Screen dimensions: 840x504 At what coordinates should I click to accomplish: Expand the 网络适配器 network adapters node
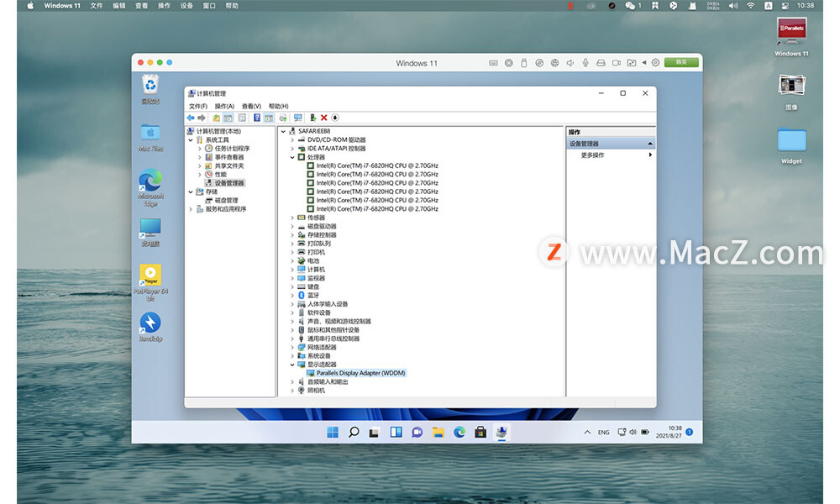pyautogui.click(x=292, y=348)
